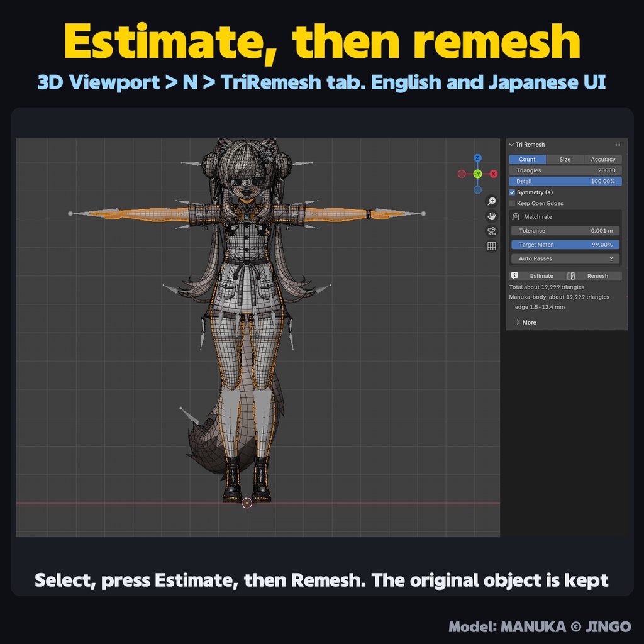Image resolution: width=644 pixels, height=644 pixels.
Task: Select the Size mode tab
Action: [x=565, y=159]
